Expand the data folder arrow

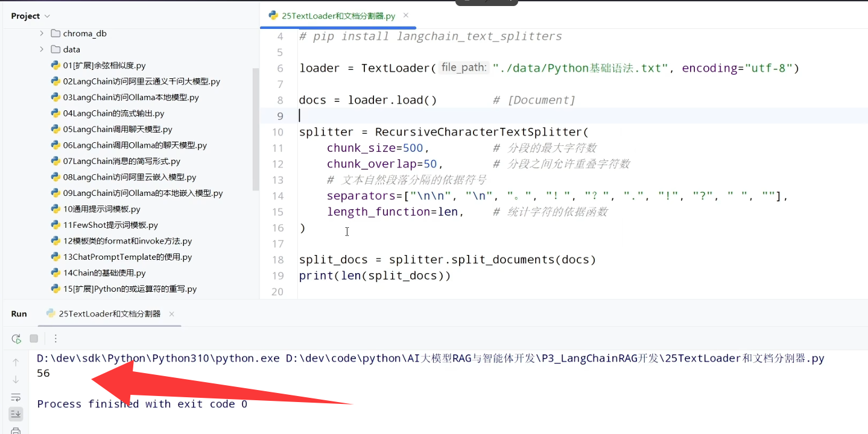(42, 49)
